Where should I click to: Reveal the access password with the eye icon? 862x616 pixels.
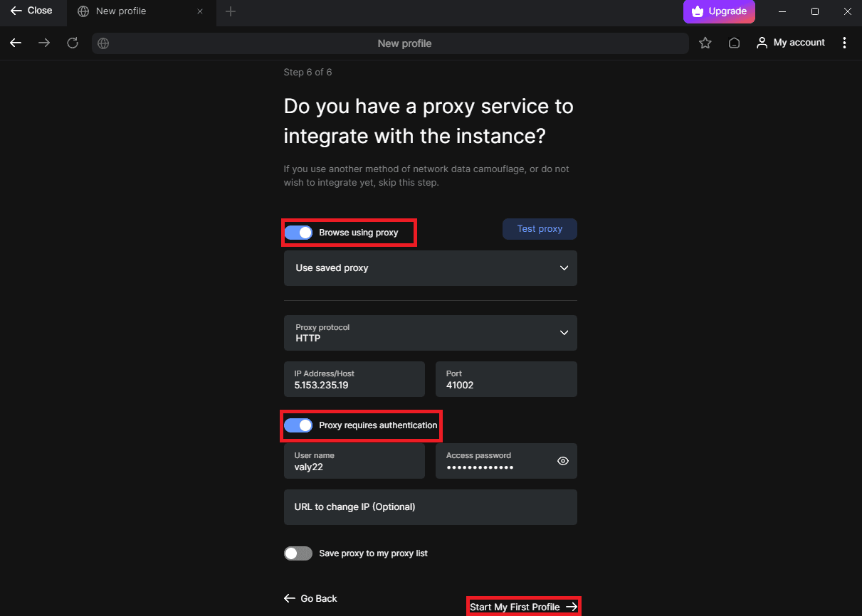pyautogui.click(x=562, y=461)
